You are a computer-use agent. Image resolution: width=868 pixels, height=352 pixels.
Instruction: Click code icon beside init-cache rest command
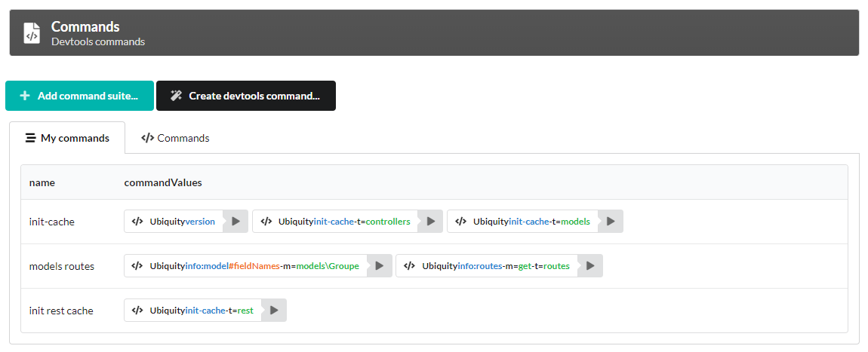pos(137,311)
